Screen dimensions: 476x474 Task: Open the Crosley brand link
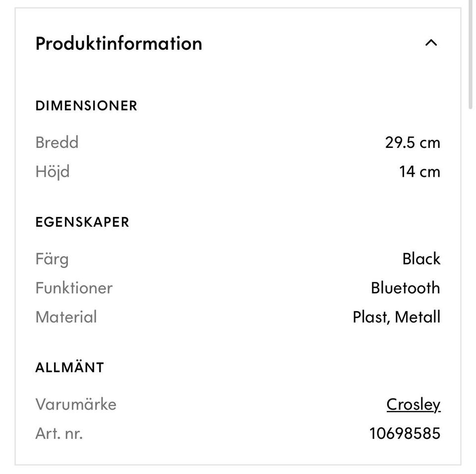413,405
